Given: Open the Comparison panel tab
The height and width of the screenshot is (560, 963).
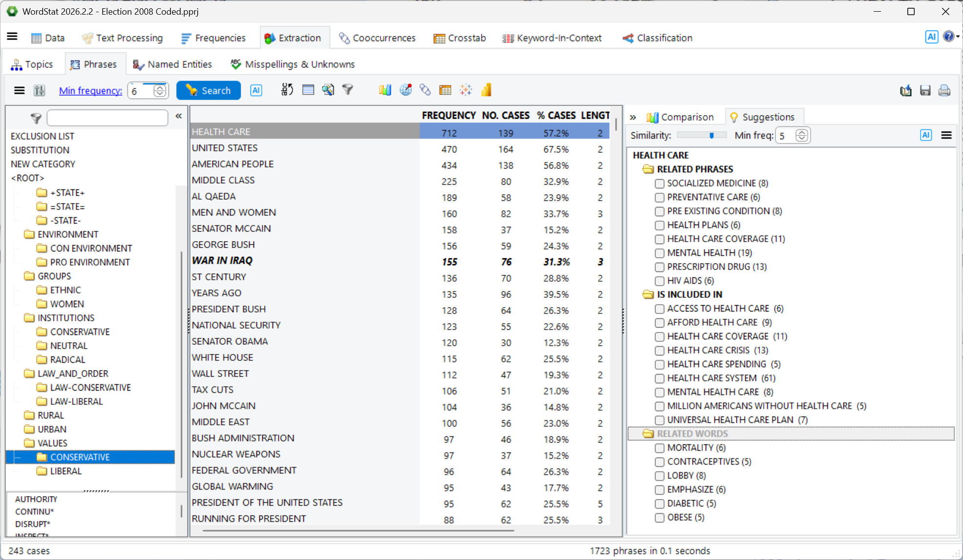Looking at the screenshot, I should [680, 117].
